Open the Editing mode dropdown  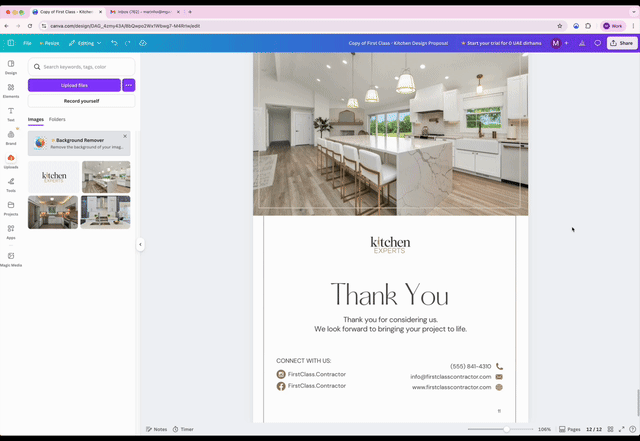pyautogui.click(x=84, y=43)
